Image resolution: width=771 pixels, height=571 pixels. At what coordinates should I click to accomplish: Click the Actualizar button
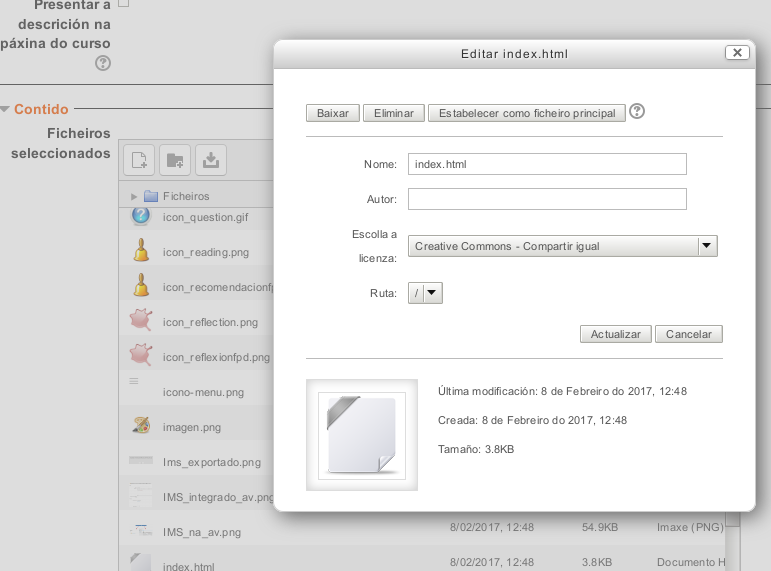[616, 334]
